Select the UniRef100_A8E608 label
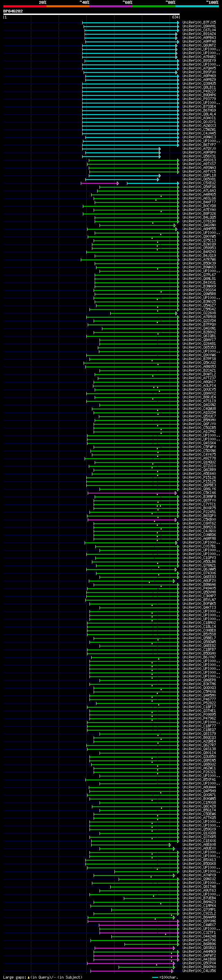 [199, 845]
